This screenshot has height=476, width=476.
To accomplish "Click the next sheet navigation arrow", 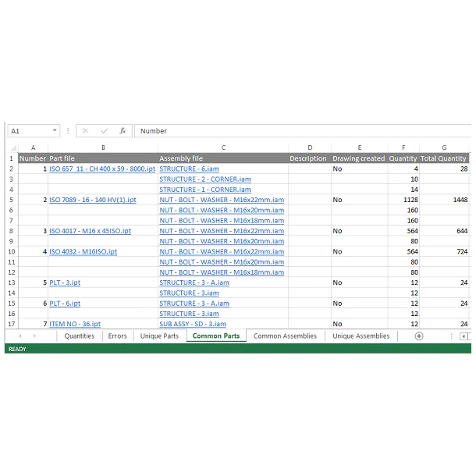I will click(x=34, y=336).
